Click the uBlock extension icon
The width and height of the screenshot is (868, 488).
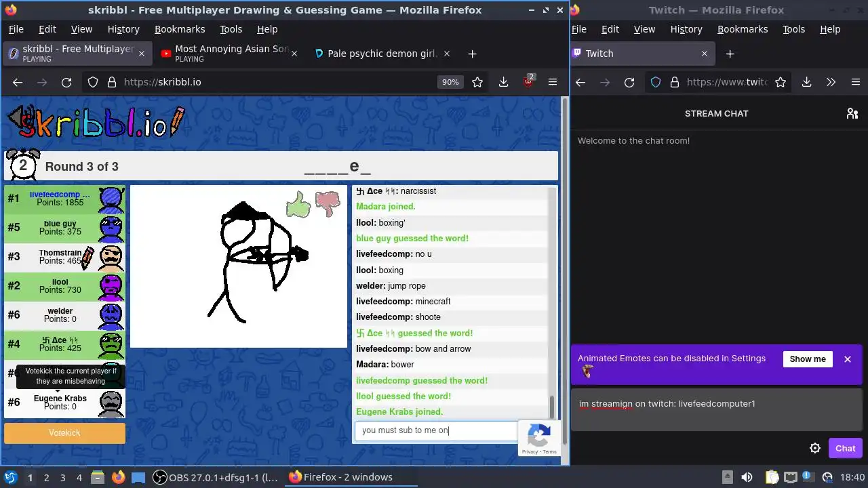pyautogui.click(x=528, y=82)
